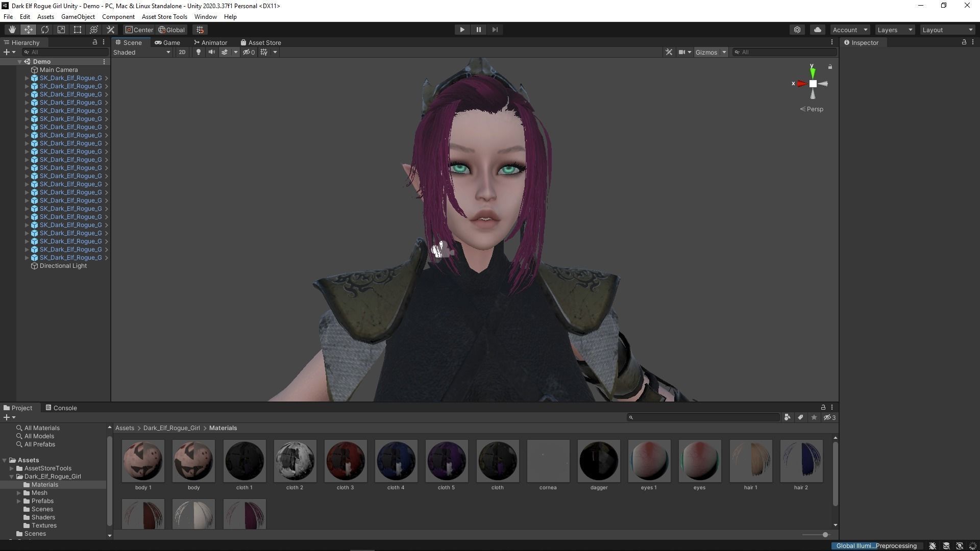Image resolution: width=980 pixels, height=551 pixels.
Task: Select Directional Light in Hierarchy
Action: pyautogui.click(x=63, y=266)
